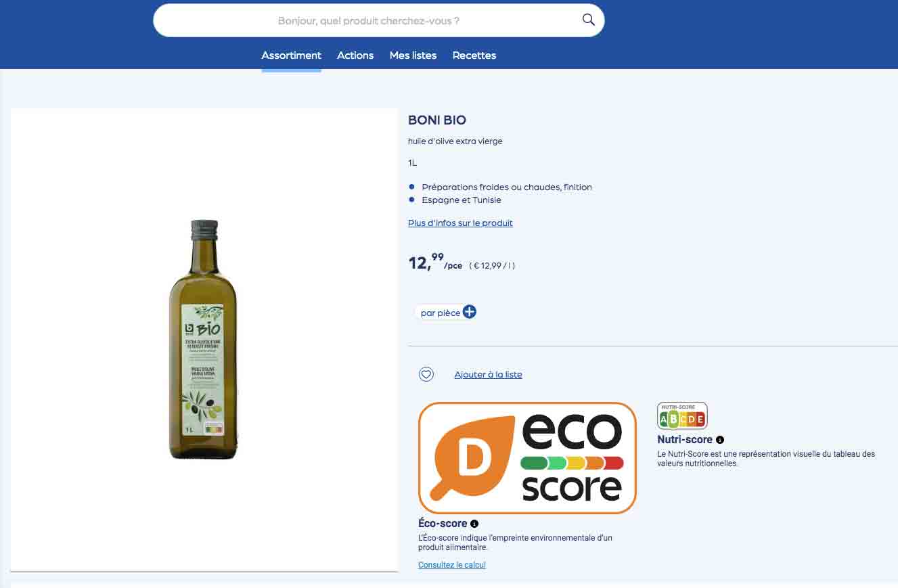This screenshot has width=898, height=588.
Task: Click the Nutri-score label badge
Action: (x=682, y=416)
